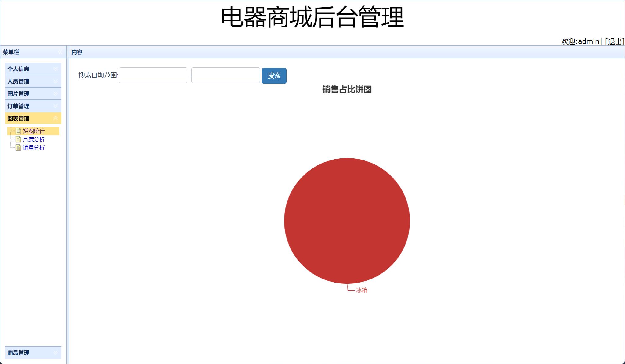Screen dimensions: 625x364
Task: Click the 个人信息 chevron icon
Action: 56,69
